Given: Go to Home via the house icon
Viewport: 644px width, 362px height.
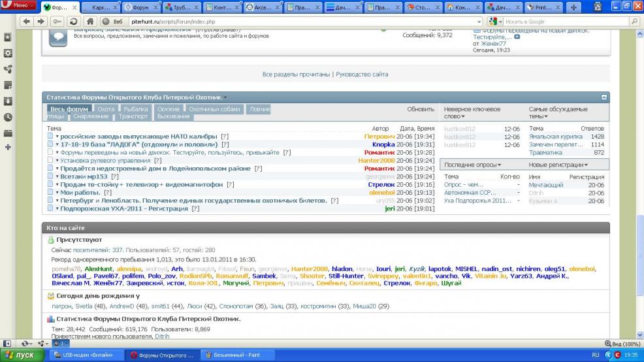Looking at the screenshot, I should tap(90, 22).
